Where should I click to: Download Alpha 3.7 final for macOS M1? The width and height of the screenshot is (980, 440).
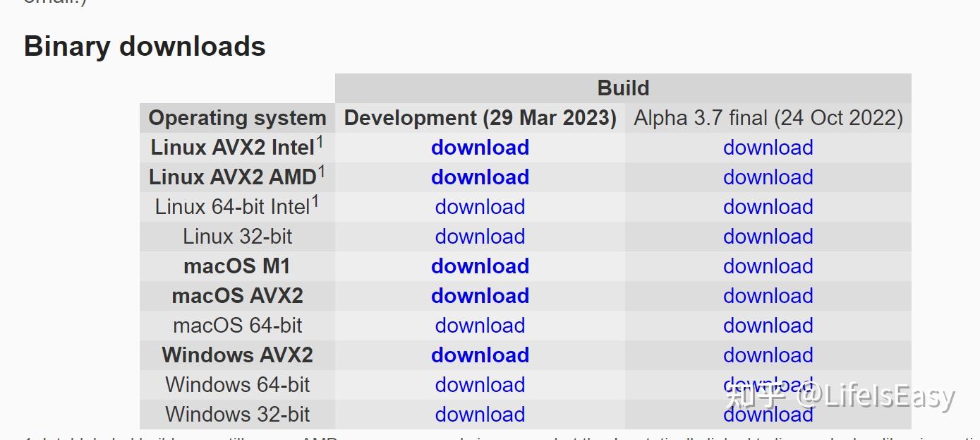768,266
